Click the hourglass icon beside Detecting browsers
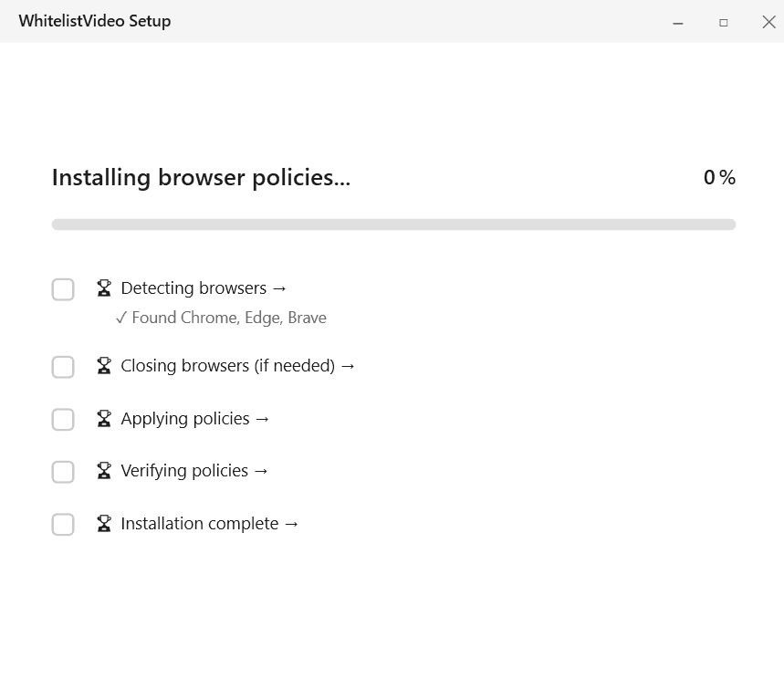Screen dimensions: 784x679 pos(103,287)
